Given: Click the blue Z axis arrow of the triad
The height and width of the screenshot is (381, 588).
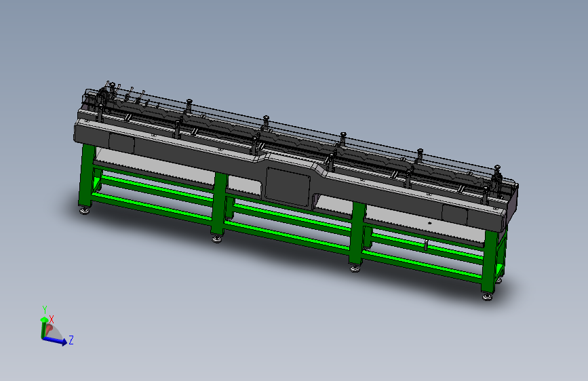Looking at the screenshot, I should pyautogui.click(x=55, y=340).
